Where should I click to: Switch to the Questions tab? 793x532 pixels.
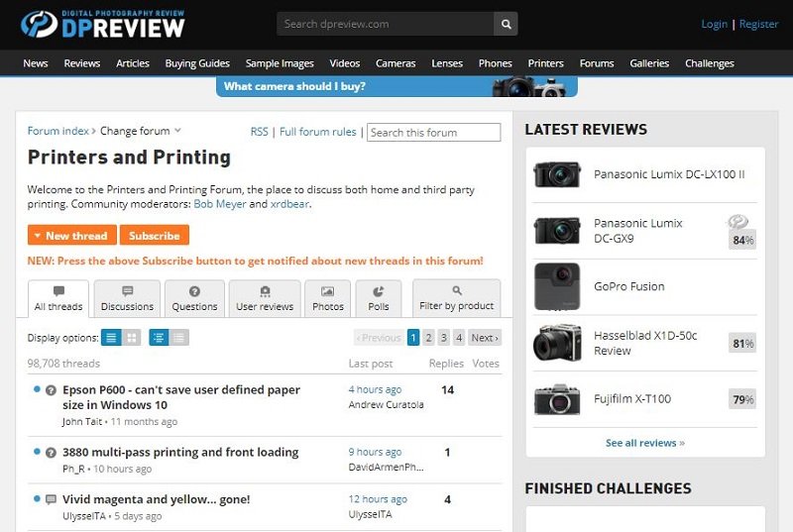[x=194, y=298]
